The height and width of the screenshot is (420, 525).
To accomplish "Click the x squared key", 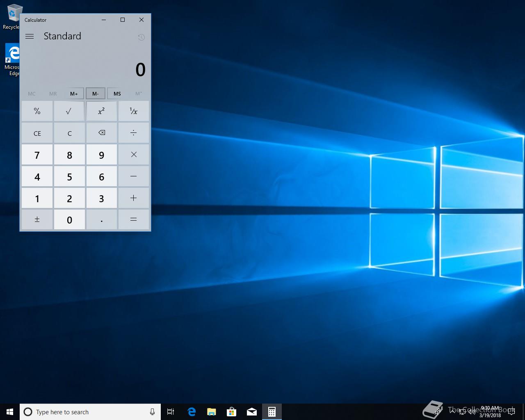I will pyautogui.click(x=101, y=111).
